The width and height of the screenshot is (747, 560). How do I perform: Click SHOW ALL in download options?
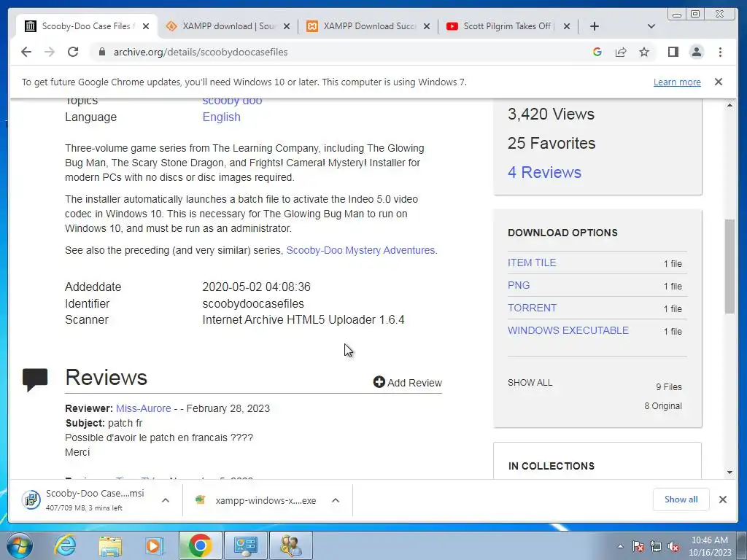click(x=530, y=383)
